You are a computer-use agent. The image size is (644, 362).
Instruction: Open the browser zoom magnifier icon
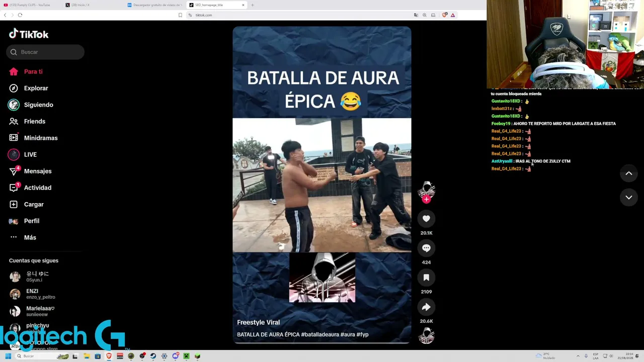tap(425, 15)
